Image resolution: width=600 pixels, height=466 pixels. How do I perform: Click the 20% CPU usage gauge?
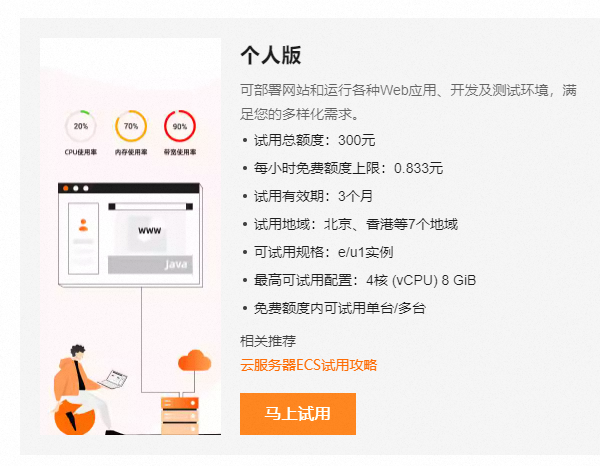tap(81, 126)
